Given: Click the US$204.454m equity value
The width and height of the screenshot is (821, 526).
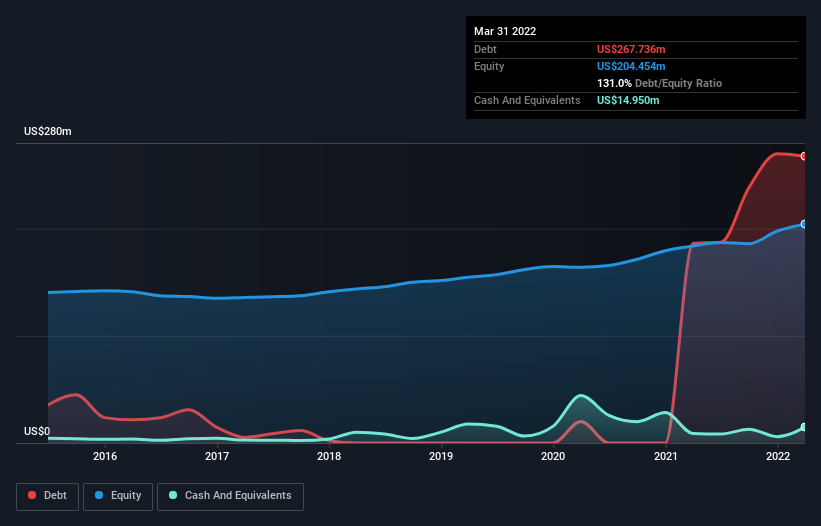Looking at the screenshot, I should click(631, 66).
